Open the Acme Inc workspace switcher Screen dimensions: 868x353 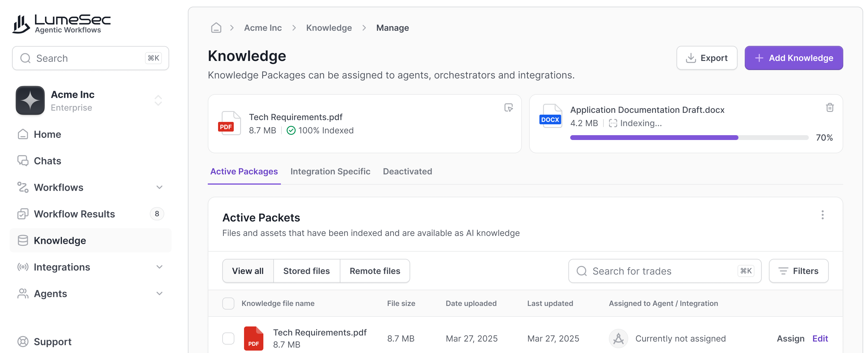[158, 100]
